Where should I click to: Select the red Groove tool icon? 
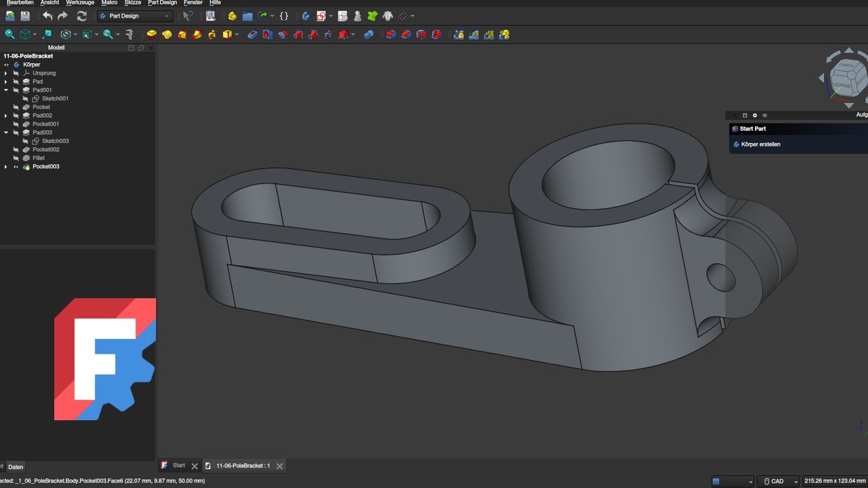(x=283, y=34)
